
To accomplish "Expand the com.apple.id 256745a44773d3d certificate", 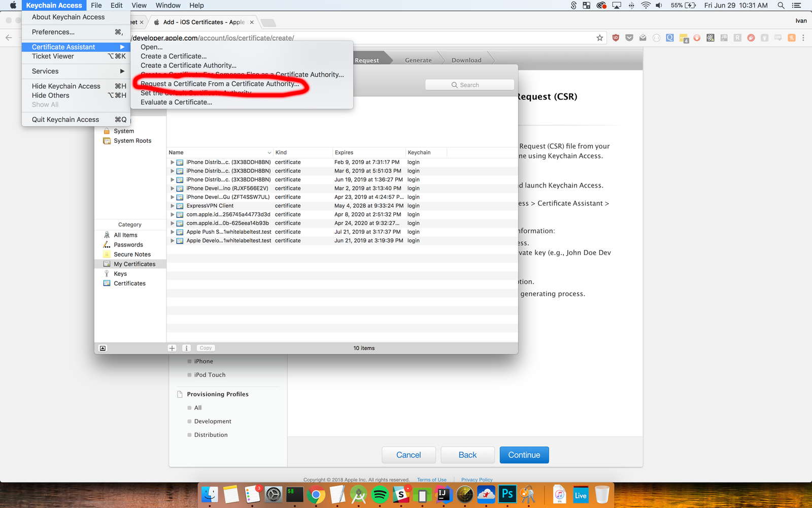I will 172,214.
